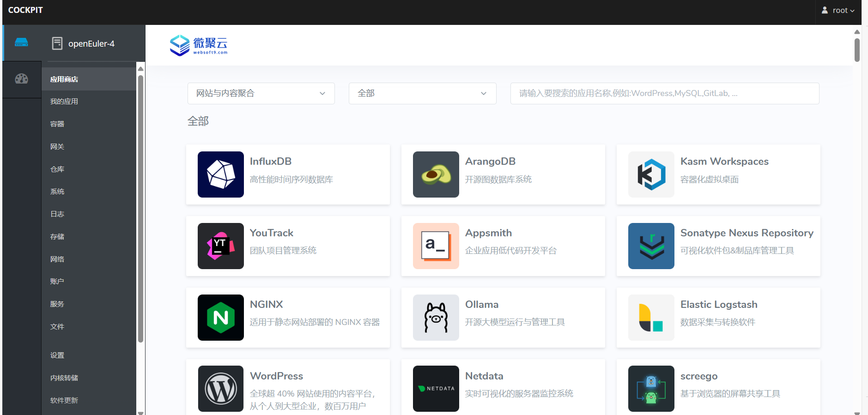Open the InfluxDB app icon
This screenshot has height=415, width=868.
point(221,174)
